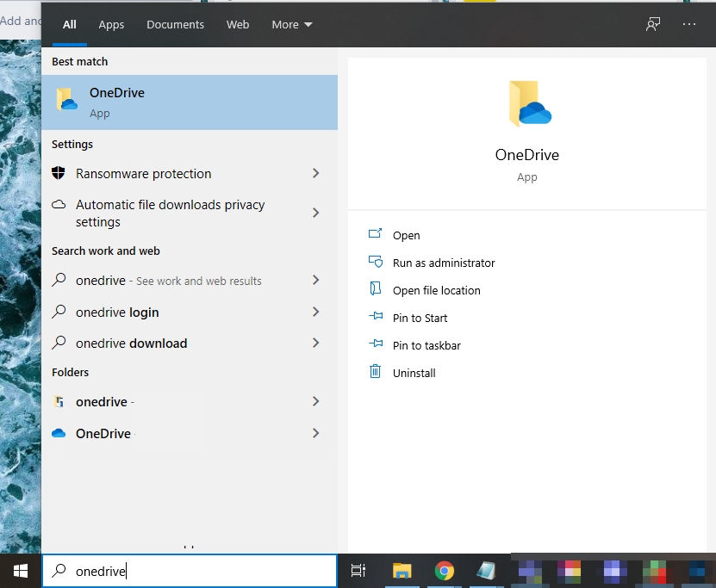Click the magnifier icon beside onedrive download

[x=59, y=342]
